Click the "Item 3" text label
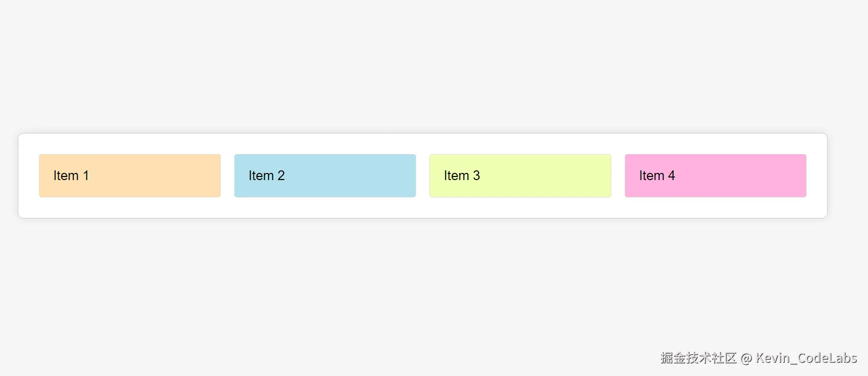This screenshot has height=376, width=868. 462,175
